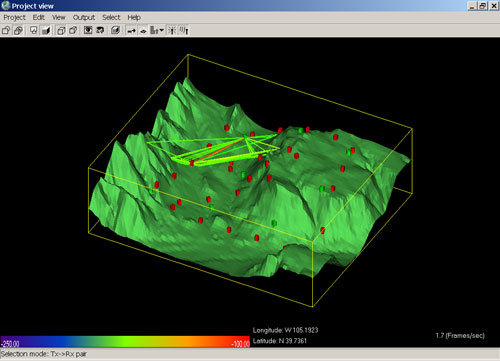Minimize the Project view window
The width and height of the screenshot is (500, 361).
(472, 6)
